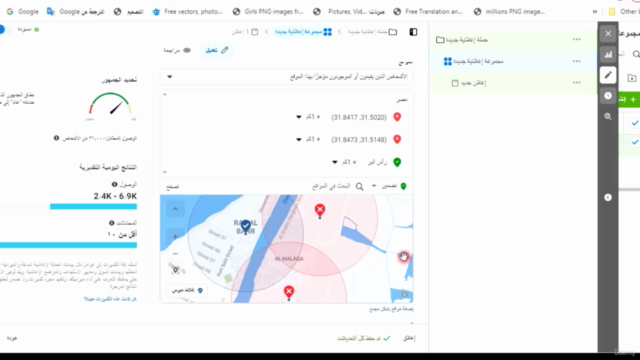This screenshot has width=640, height=360.
Task: Open the options menu (...) for إعلان جديد
Action: coord(576,83)
